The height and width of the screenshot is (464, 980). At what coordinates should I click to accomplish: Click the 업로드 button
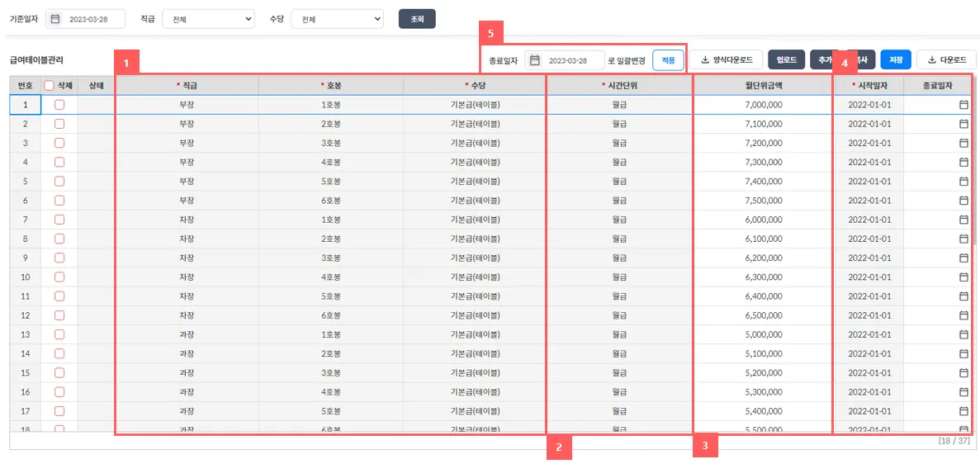pos(786,60)
